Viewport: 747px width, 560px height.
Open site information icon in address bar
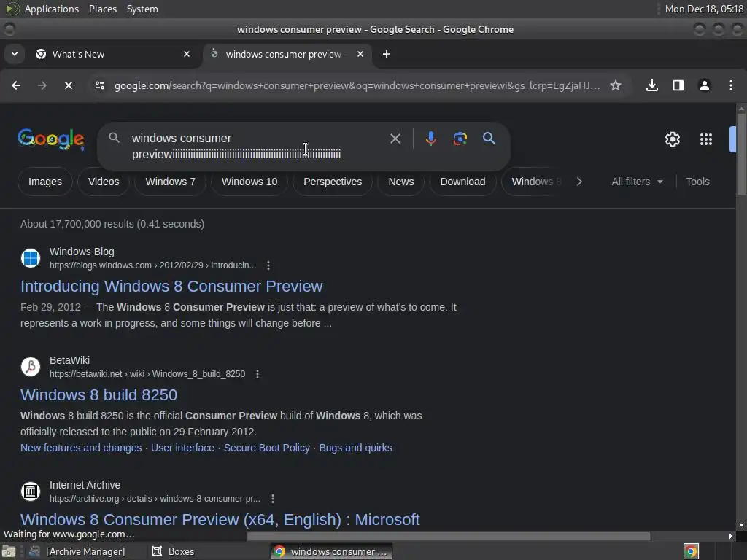pos(99,85)
